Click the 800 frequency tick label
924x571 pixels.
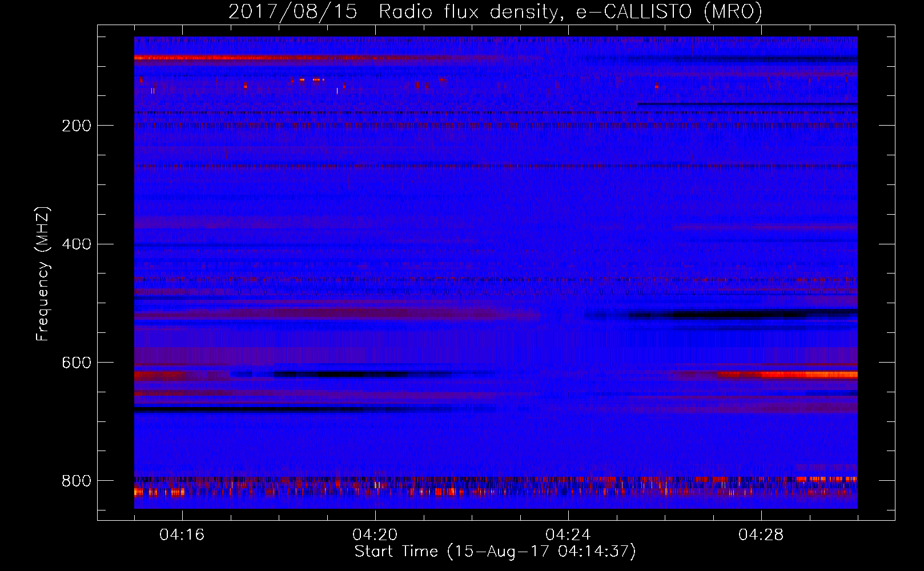77,481
